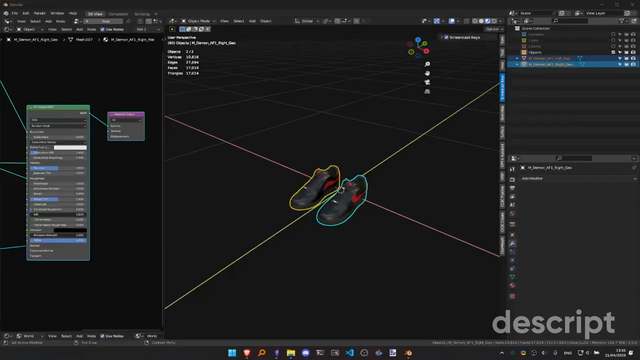
Task: Open File Explorer from taskbar
Action: [x=291, y=353]
